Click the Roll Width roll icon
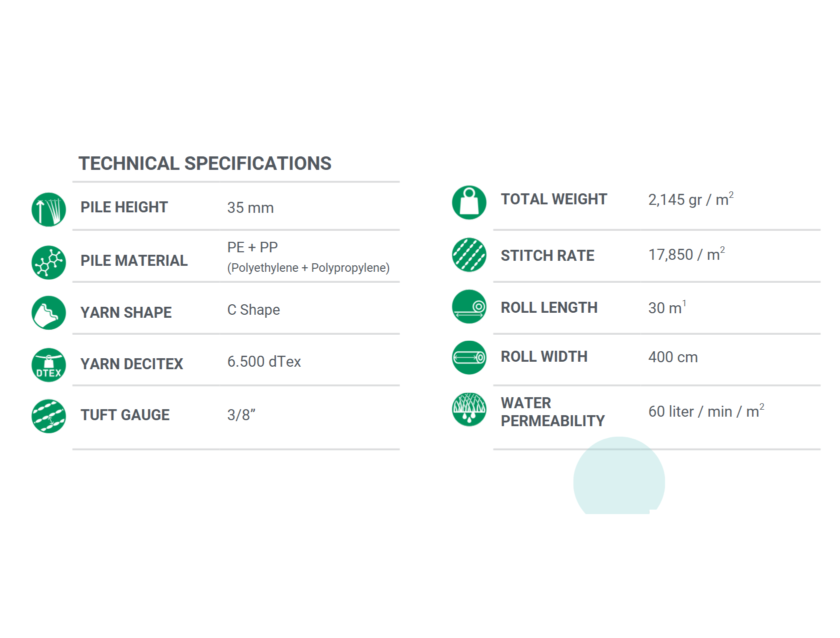 469,357
